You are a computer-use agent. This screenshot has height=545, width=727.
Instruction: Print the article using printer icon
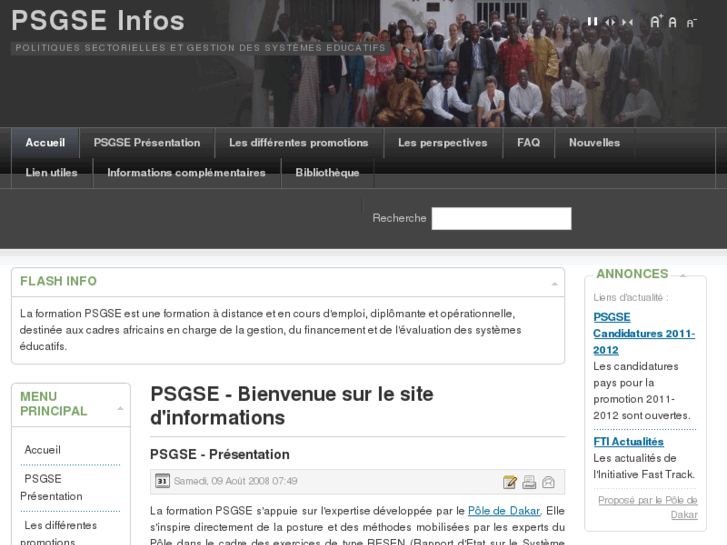(529, 482)
